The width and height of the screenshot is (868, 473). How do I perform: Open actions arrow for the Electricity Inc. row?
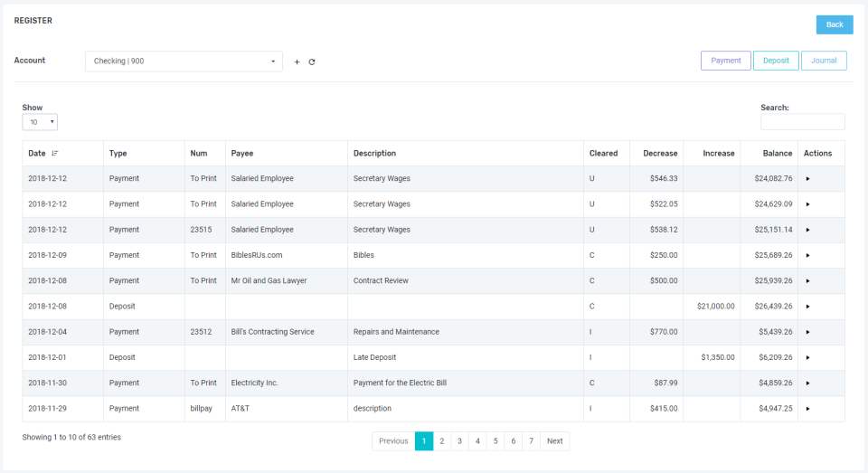click(807, 383)
